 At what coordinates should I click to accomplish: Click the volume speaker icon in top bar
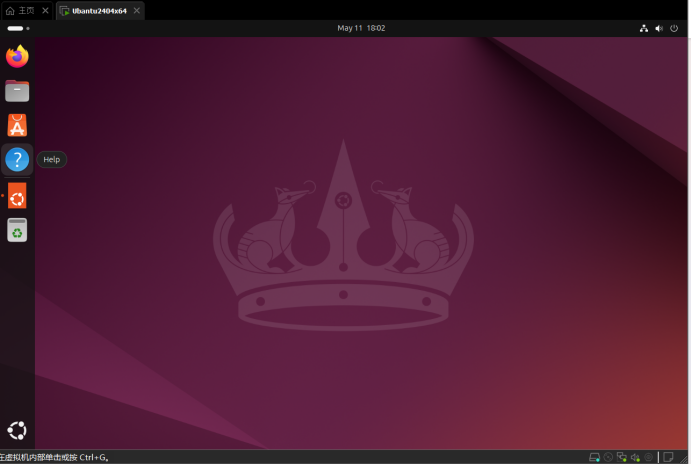pyautogui.click(x=659, y=28)
